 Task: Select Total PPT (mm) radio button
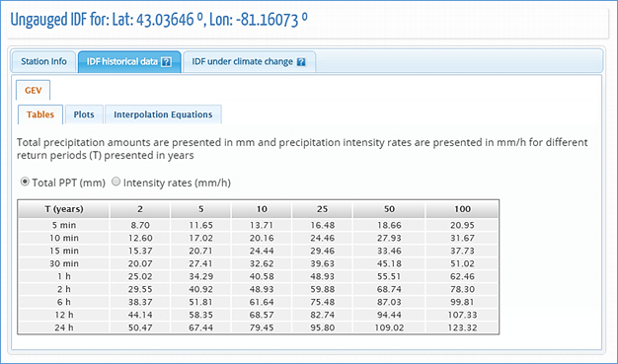25,182
